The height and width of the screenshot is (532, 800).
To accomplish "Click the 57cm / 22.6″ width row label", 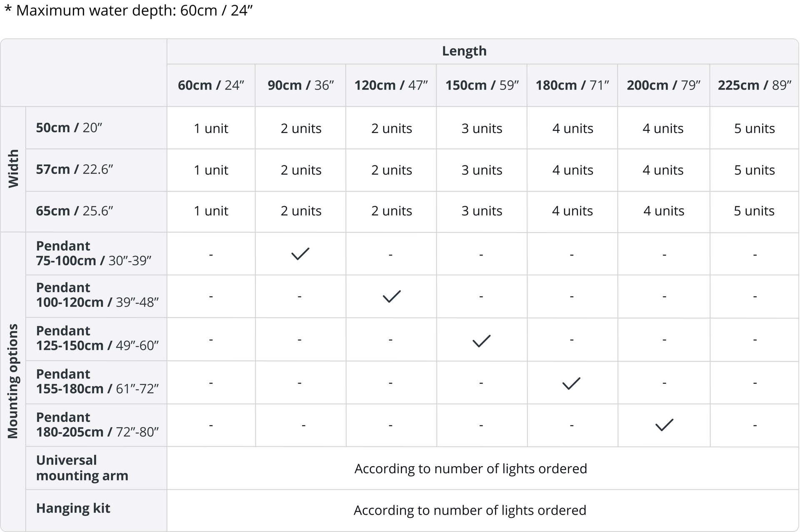I will coord(75,170).
